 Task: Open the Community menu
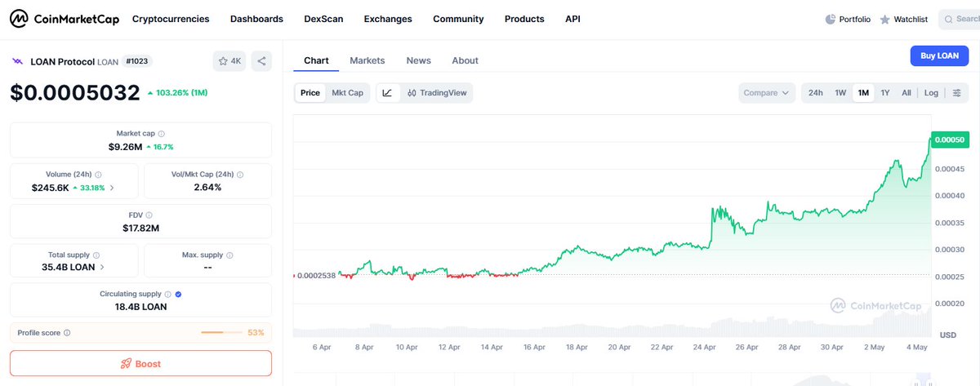(x=458, y=19)
